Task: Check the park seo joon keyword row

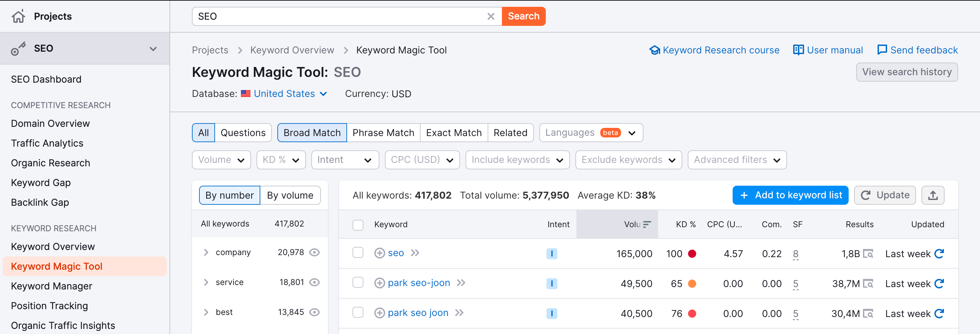Action: [x=358, y=313]
